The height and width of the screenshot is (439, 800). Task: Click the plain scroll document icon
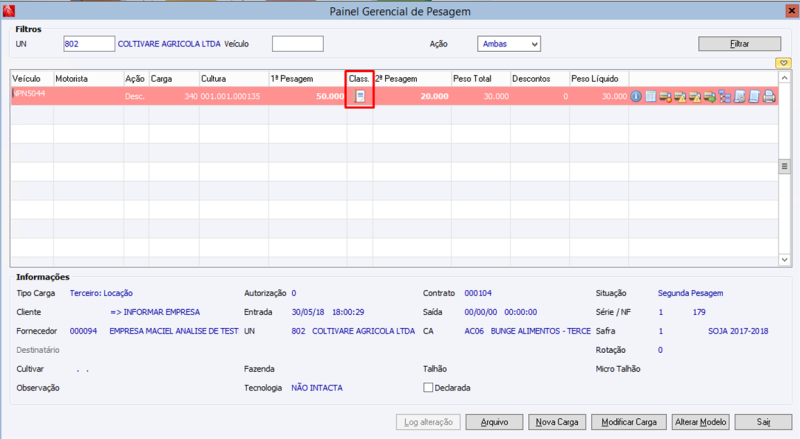click(x=754, y=96)
